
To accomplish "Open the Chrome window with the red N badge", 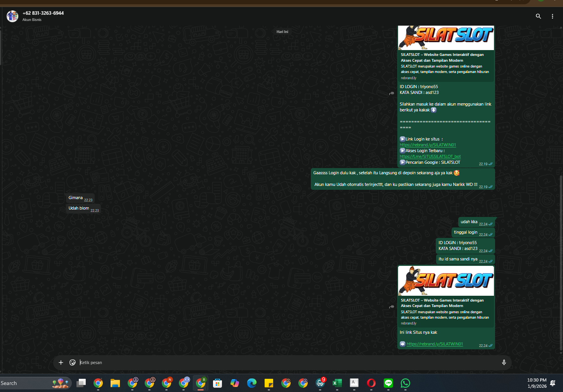I will (167, 383).
